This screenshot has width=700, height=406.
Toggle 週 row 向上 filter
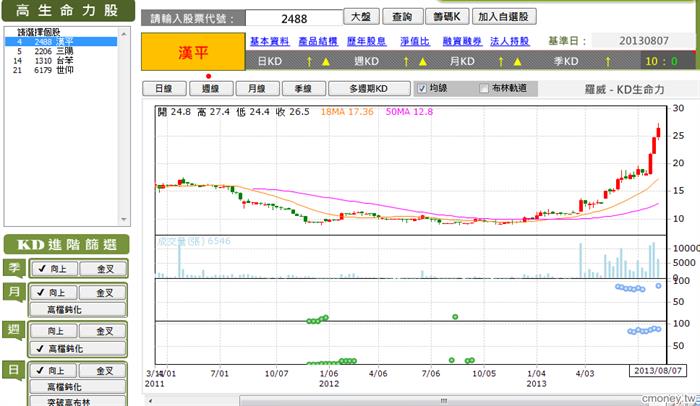(x=54, y=331)
